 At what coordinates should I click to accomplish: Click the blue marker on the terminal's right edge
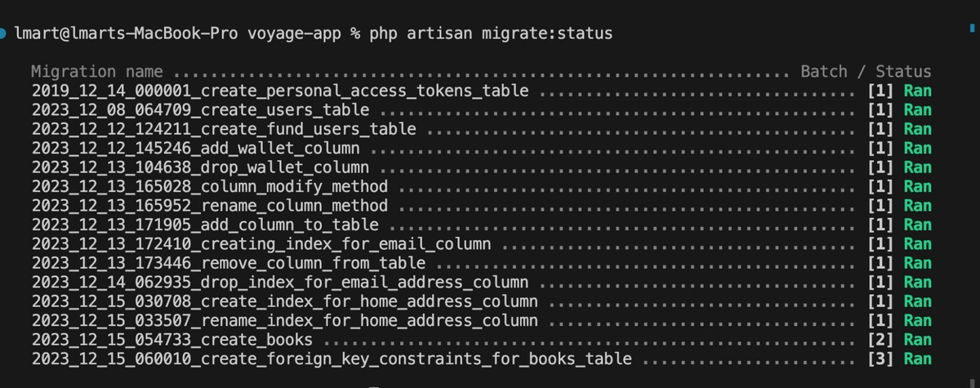coord(971,29)
